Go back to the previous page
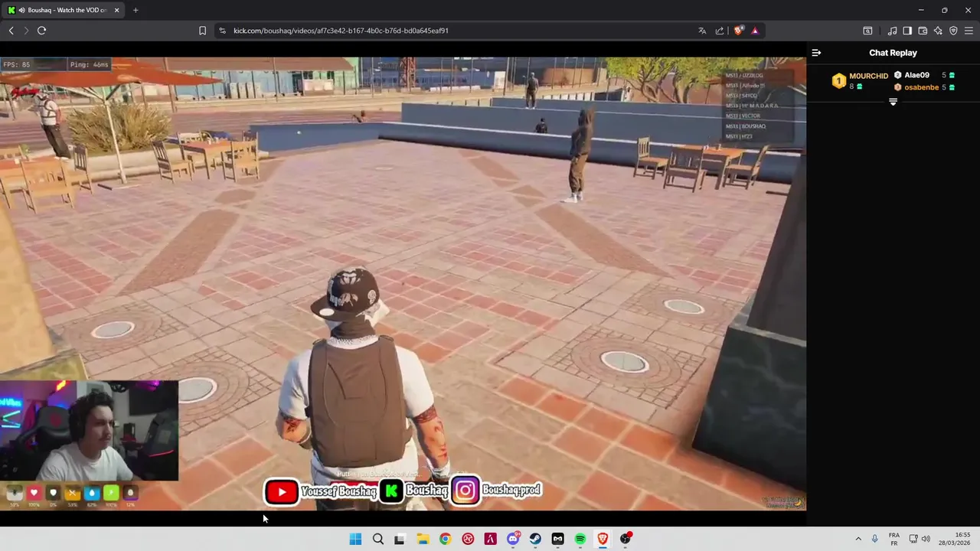 11,31
